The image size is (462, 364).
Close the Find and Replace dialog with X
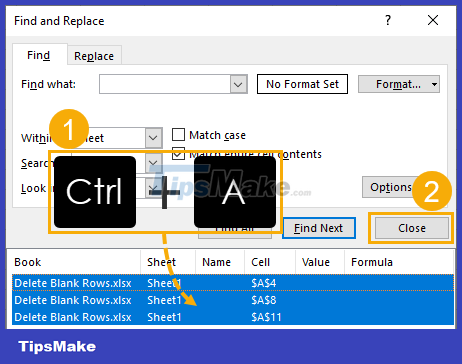433,20
